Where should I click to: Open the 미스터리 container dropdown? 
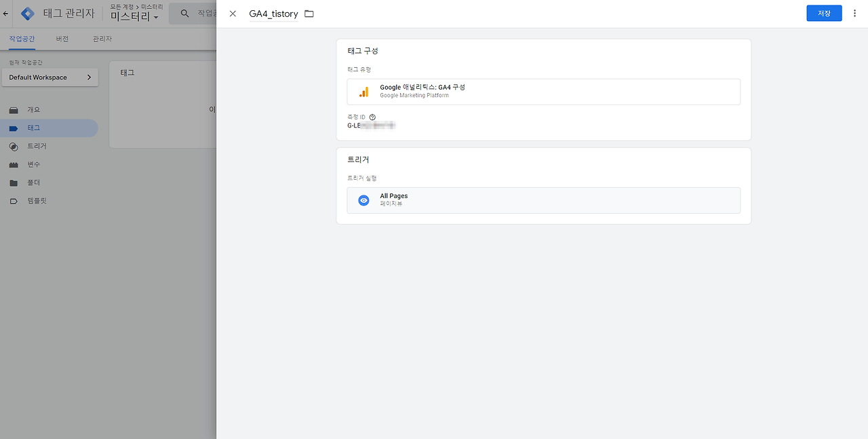tap(134, 17)
